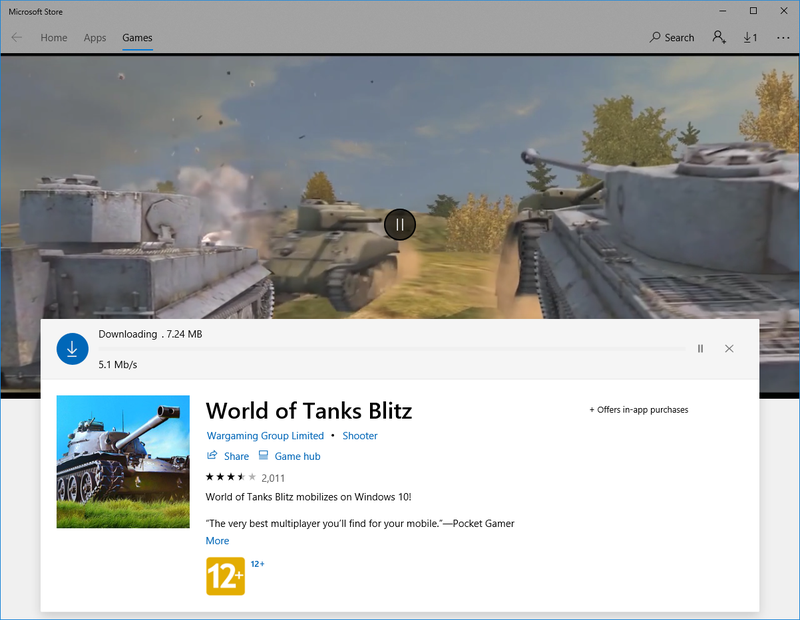Maximize the Microsoft Store window
Viewport: 800px width, 620px height.
(x=753, y=11)
